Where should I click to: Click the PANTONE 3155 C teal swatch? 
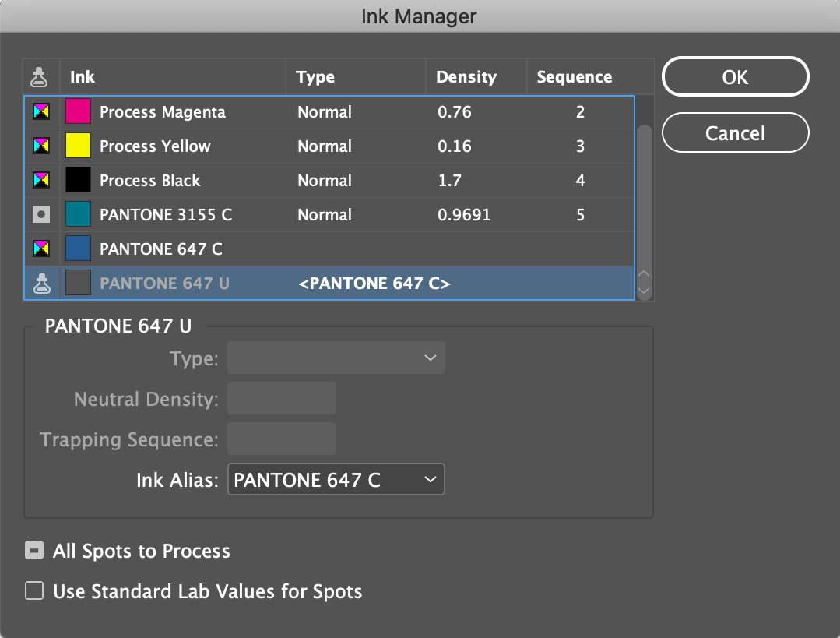[x=78, y=214]
